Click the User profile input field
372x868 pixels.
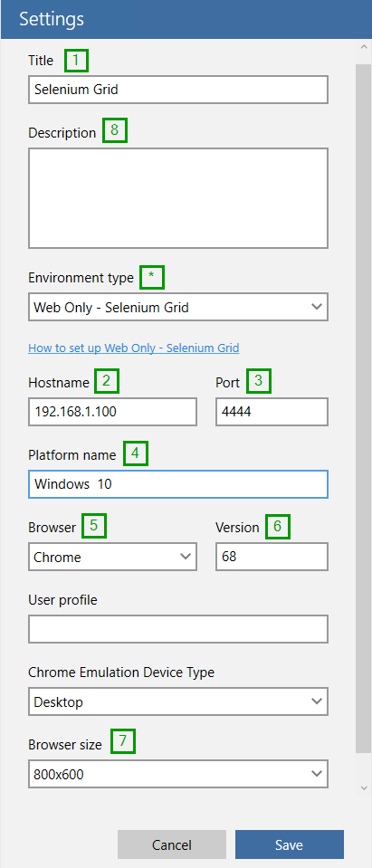tap(178, 629)
